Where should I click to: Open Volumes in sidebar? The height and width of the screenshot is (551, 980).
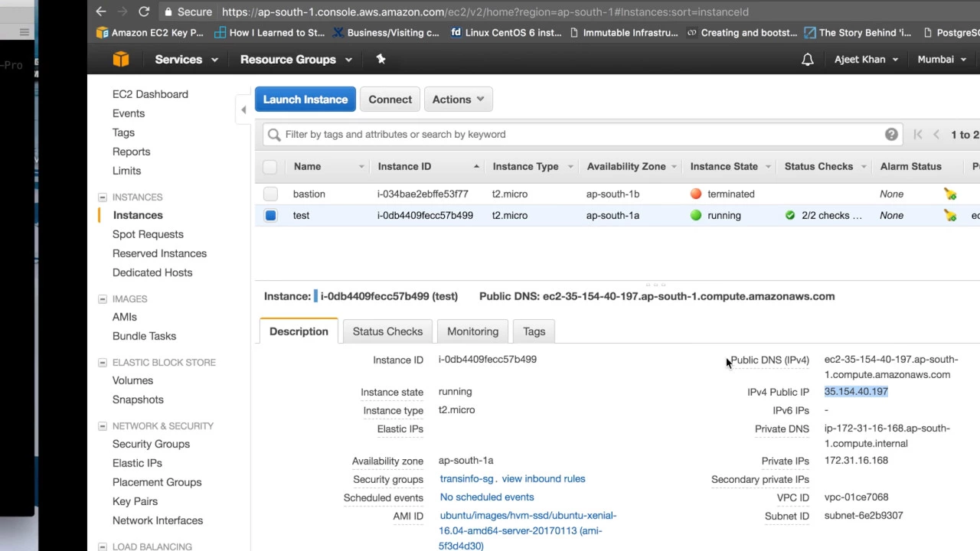[132, 380]
